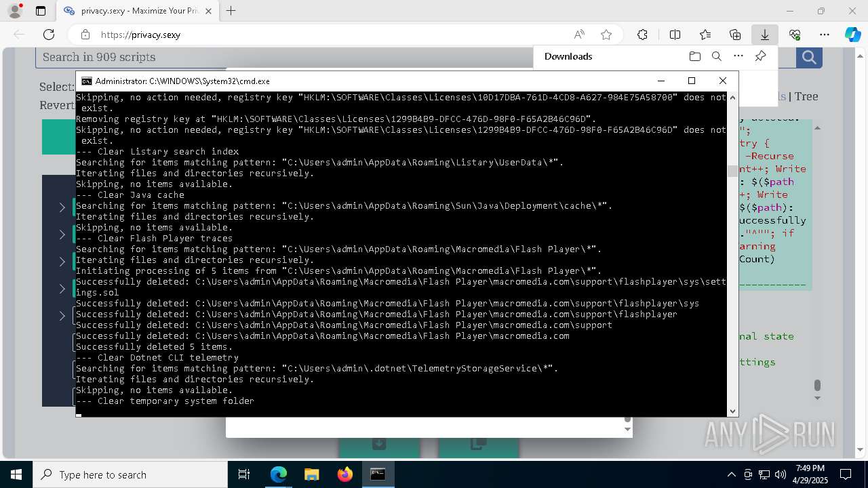Expand the first script category chevron
Screen dimensions: 868x488
[x=62, y=207]
